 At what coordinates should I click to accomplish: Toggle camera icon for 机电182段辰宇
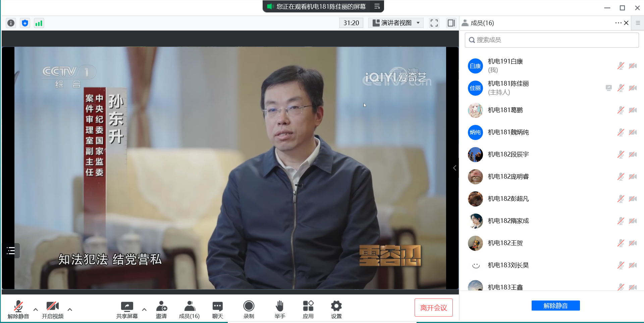(x=633, y=154)
